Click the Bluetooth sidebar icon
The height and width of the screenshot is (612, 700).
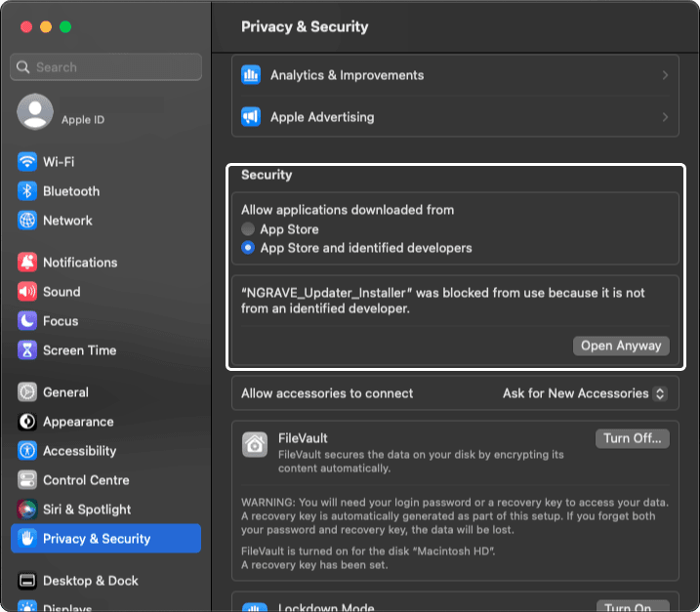(x=27, y=191)
